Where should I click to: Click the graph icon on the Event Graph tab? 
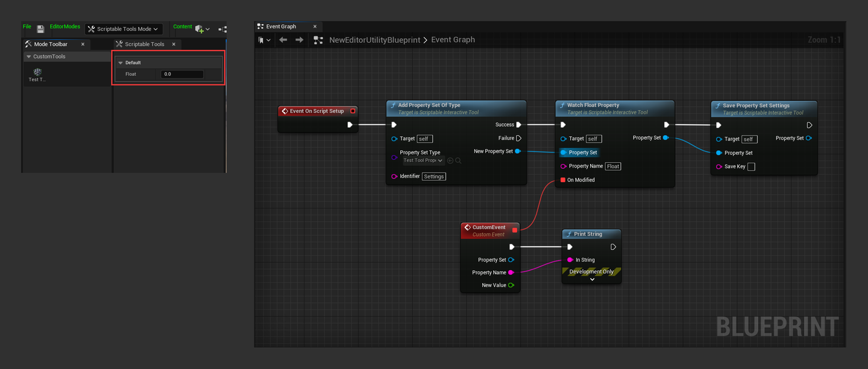tap(260, 26)
